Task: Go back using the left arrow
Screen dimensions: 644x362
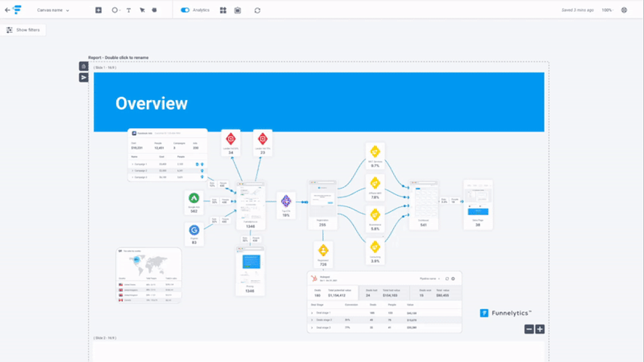Action: point(7,10)
